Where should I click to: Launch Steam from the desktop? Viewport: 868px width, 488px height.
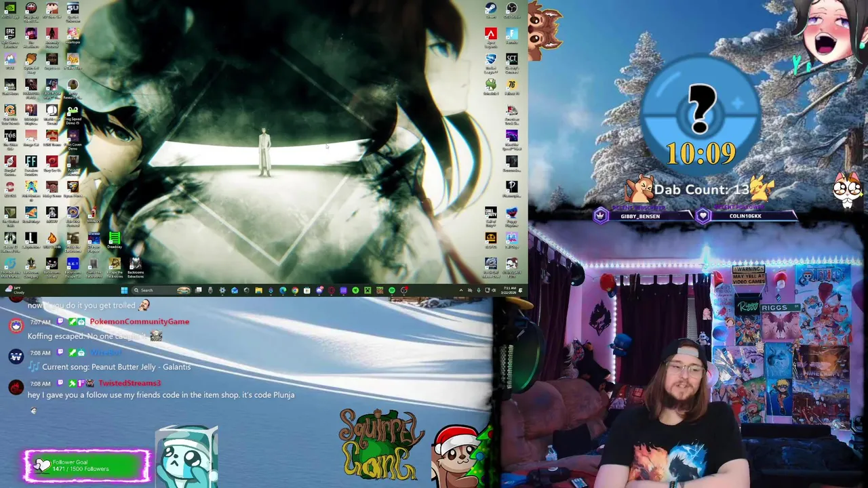(491, 10)
